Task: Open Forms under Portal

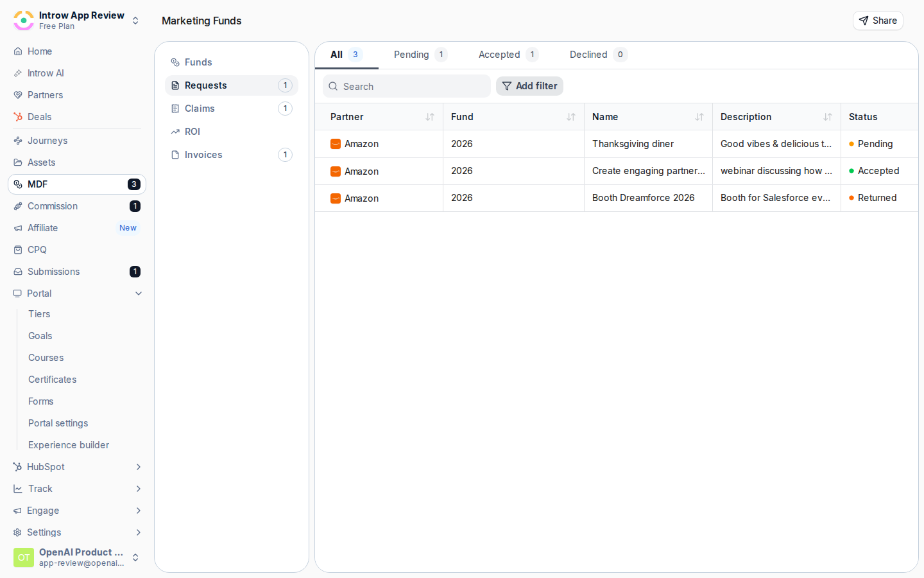Action: (41, 401)
